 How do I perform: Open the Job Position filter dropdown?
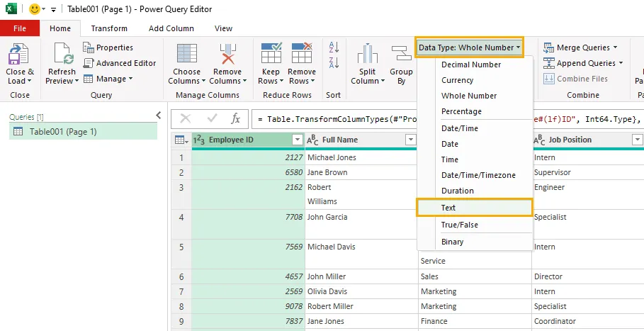[637, 140]
